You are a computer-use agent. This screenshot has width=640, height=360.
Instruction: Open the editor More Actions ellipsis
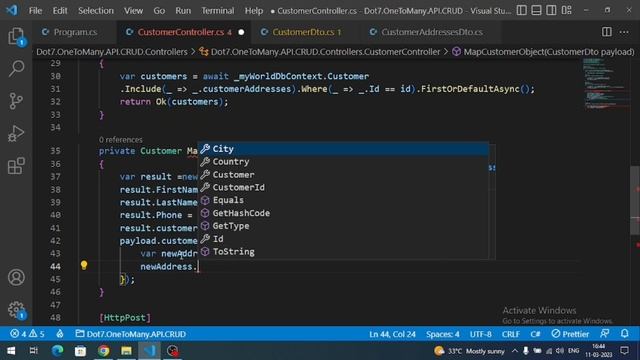click(624, 32)
